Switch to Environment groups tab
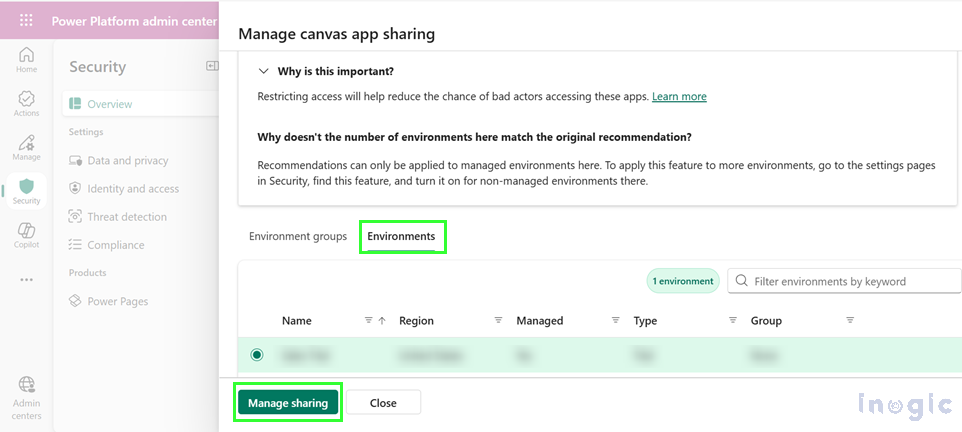 (298, 236)
